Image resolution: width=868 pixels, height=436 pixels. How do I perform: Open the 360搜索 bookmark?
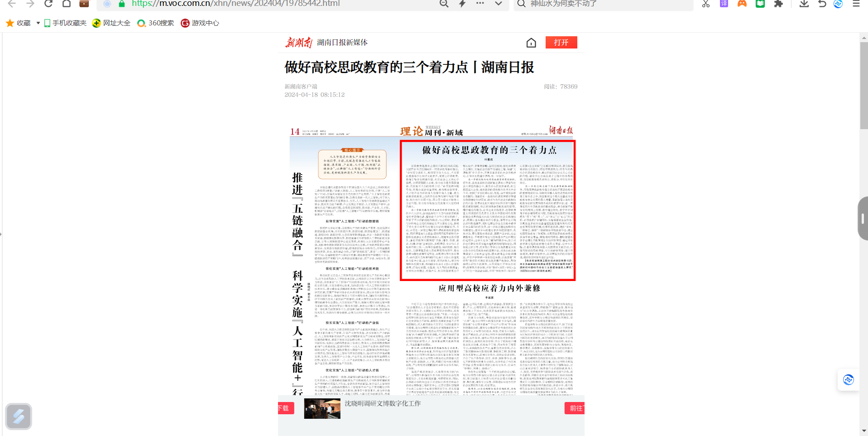pyautogui.click(x=156, y=23)
